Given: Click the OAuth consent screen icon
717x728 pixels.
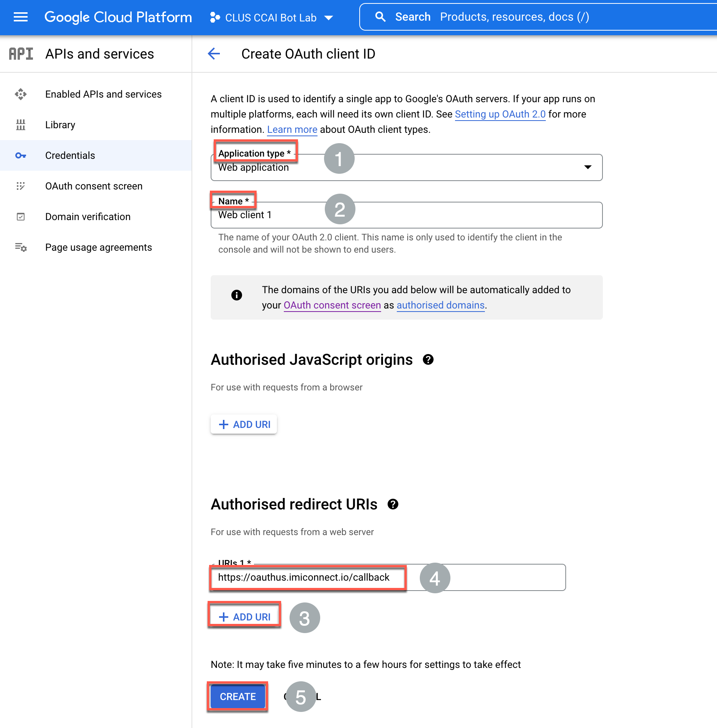Looking at the screenshot, I should point(21,186).
